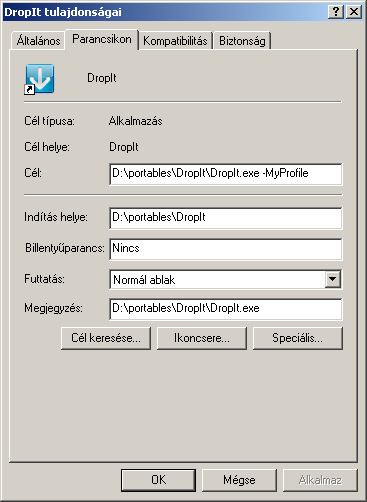This screenshot has height=502, width=367.
Task: Focus the Indítás helye field
Action: [226, 218]
